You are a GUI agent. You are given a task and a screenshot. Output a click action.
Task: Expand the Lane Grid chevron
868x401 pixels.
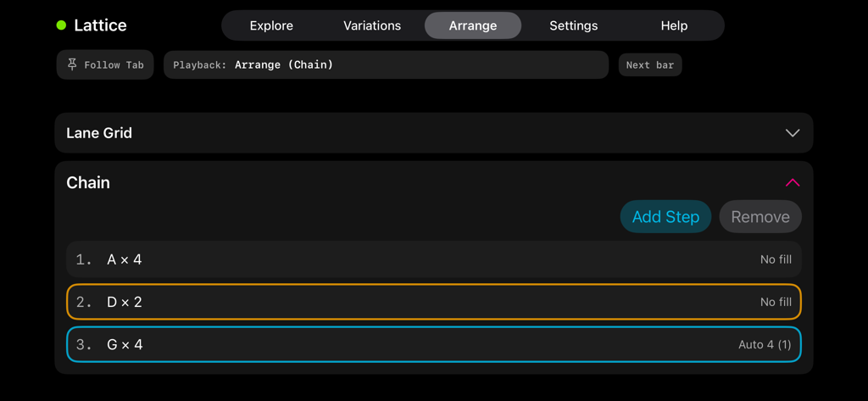pyautogui.click(x=792, y=133)
